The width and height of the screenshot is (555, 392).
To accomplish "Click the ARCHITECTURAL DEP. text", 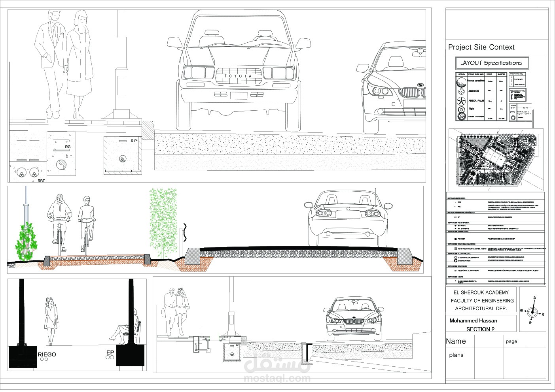I will [481, 309].
